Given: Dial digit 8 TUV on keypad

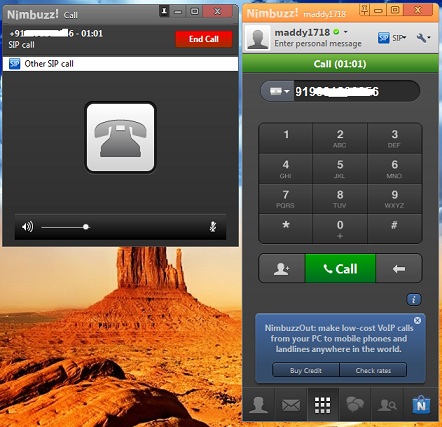Looking at the screenshot, I should 340,199.
